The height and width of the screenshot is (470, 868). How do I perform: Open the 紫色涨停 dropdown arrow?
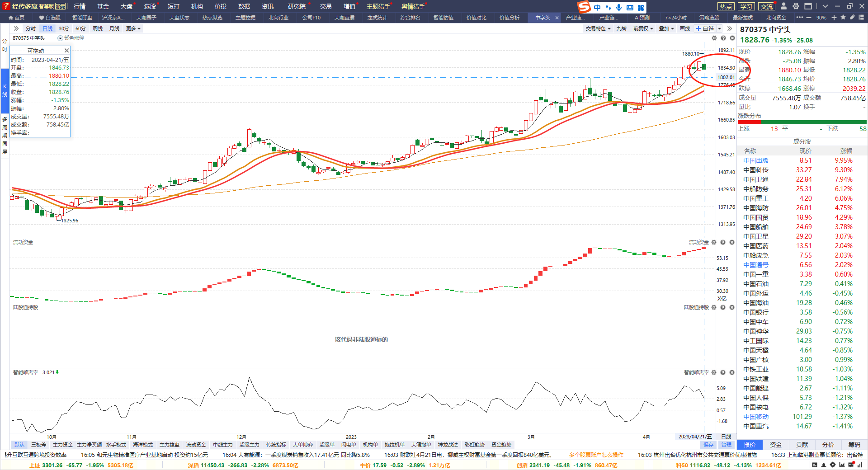[60, 38]
